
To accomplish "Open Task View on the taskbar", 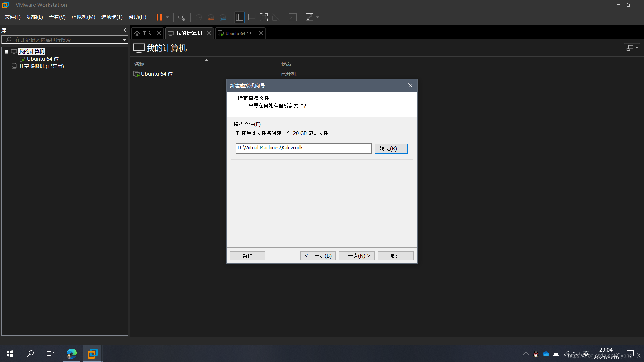I will (x=50, y=354).
